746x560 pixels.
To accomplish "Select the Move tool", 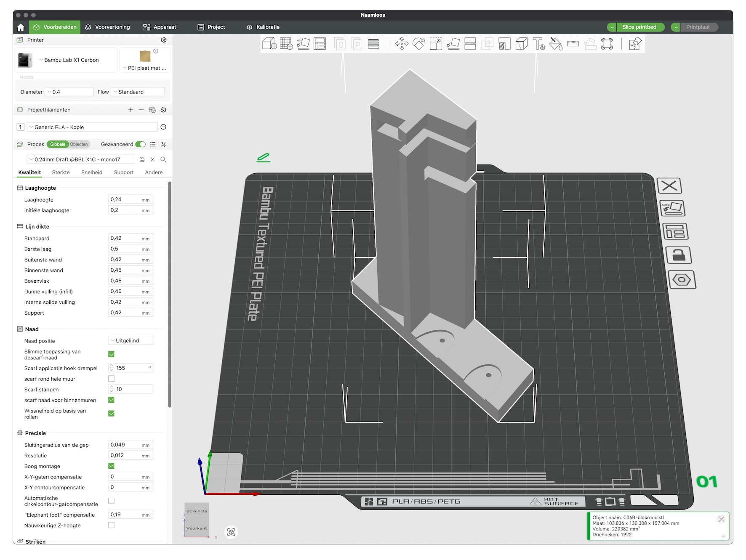I will (402, 43).
